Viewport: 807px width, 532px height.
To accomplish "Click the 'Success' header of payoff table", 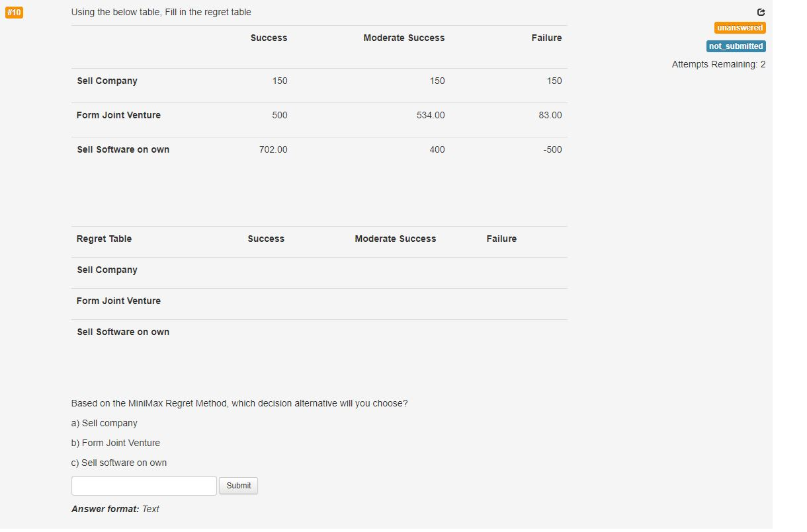I will [269, 38].
